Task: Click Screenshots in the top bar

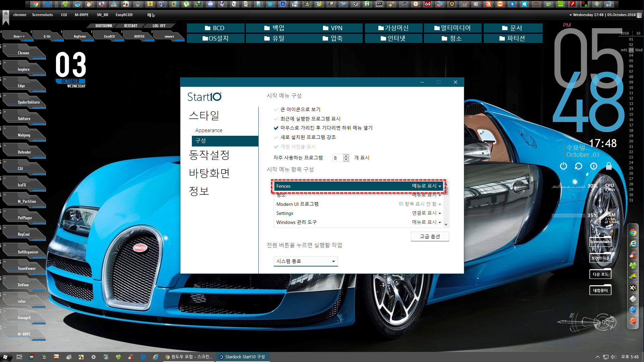Action: pos(42,15)
